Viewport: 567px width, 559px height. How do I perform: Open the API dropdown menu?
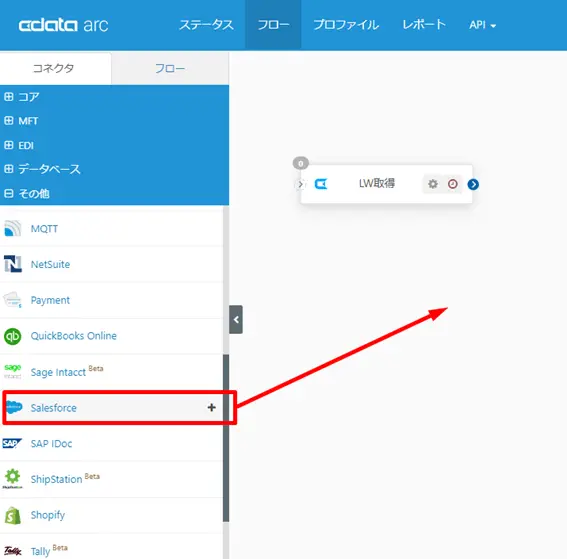pos(482,25)
